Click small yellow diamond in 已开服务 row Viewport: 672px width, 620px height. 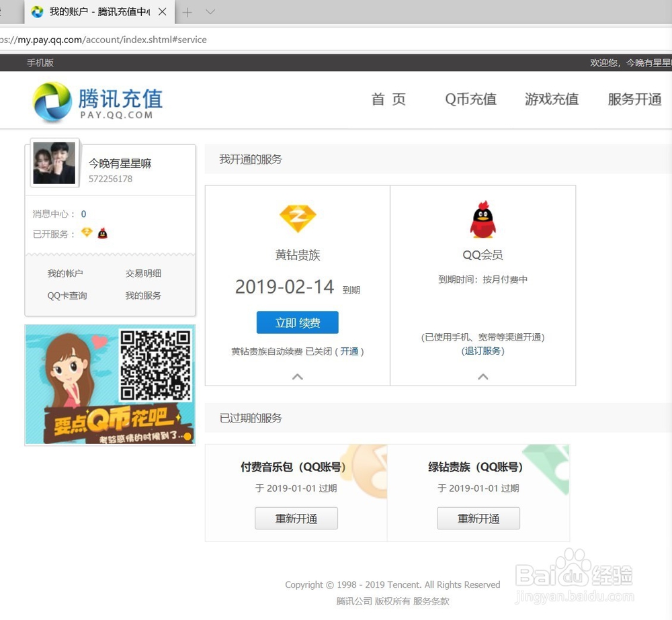tap(87, 232)
